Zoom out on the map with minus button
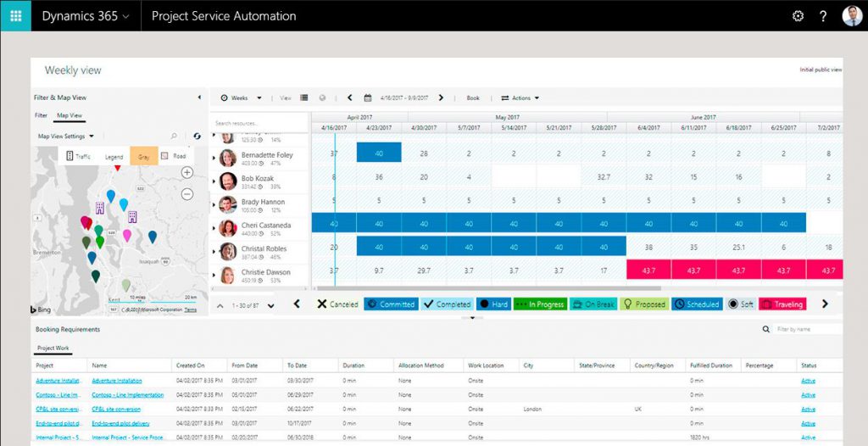This screenshot has height=446, width=868. (x=187, y=193)
